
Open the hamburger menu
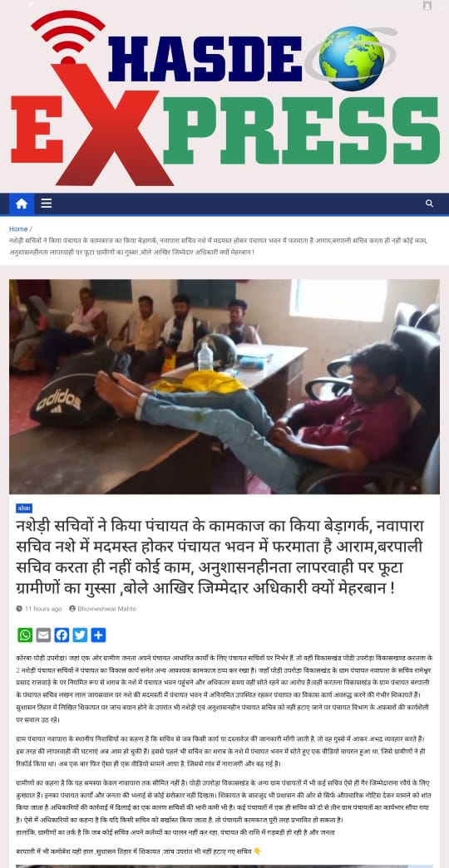47,204
